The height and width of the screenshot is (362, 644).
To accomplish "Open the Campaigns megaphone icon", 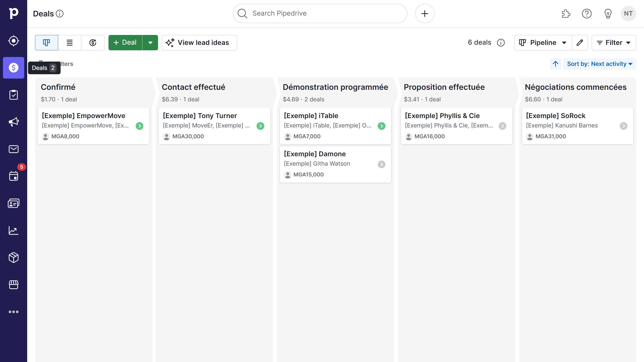I will pos(13,122).
